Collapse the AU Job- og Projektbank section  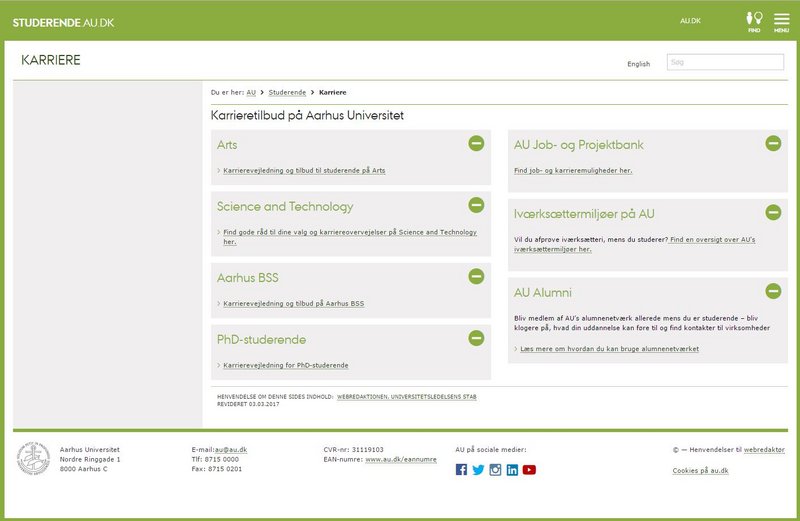773,143
